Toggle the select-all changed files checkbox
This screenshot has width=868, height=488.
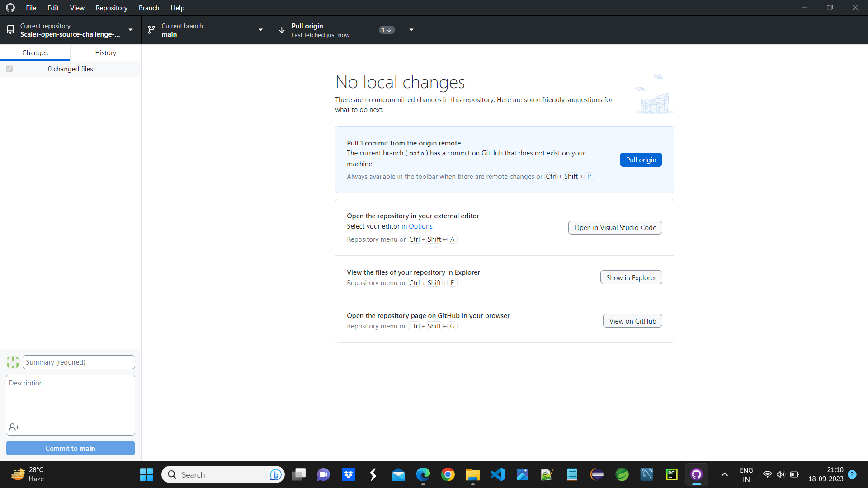click(x=9, y=69)
